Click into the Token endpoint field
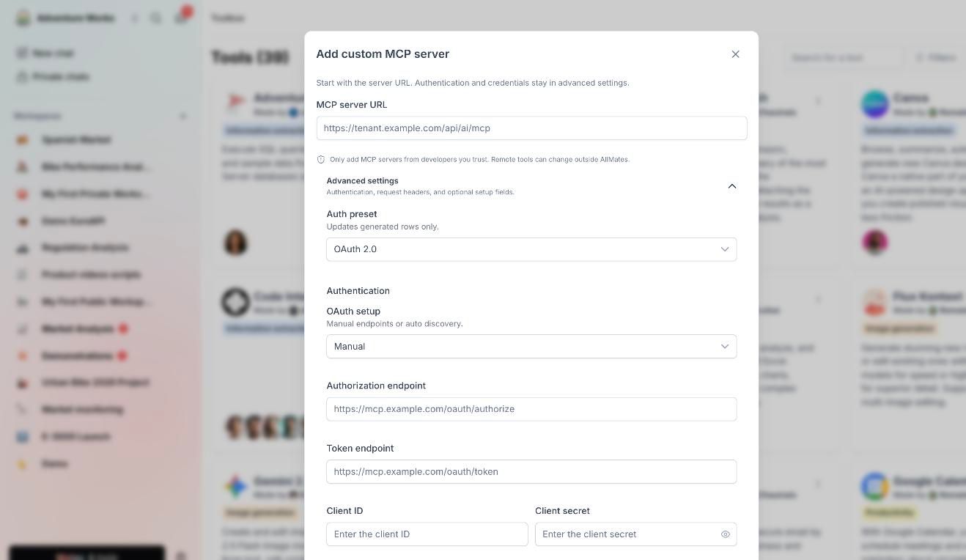 [531, 471]
